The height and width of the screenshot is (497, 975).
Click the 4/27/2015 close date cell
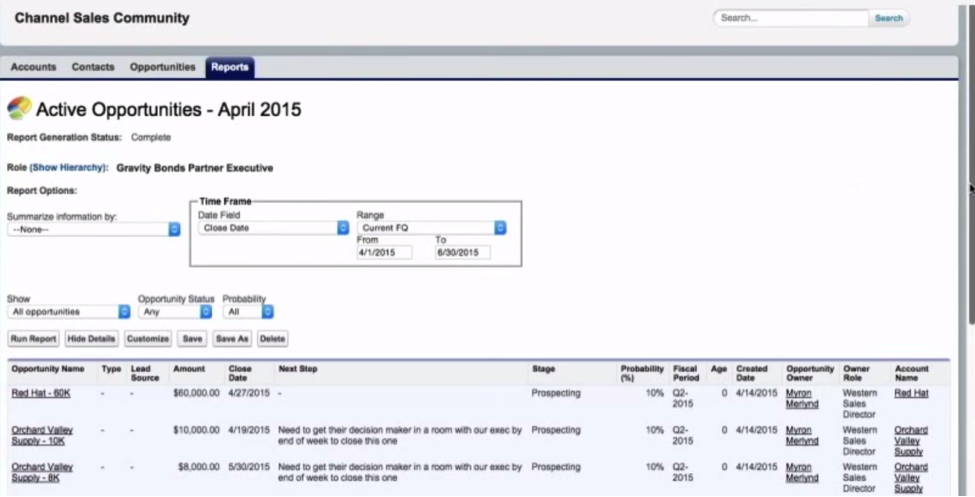point(249,393)
